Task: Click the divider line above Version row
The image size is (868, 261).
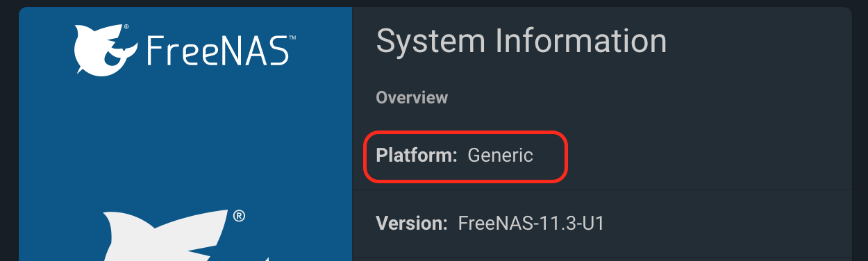Action: [x=602, y=190]
